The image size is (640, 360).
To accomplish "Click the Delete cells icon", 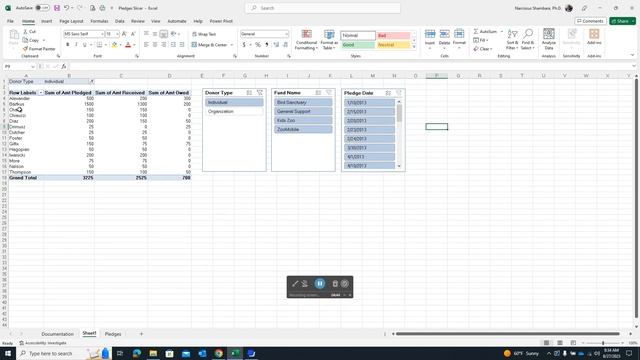I will pyautogui.click(x=444, y=34).
